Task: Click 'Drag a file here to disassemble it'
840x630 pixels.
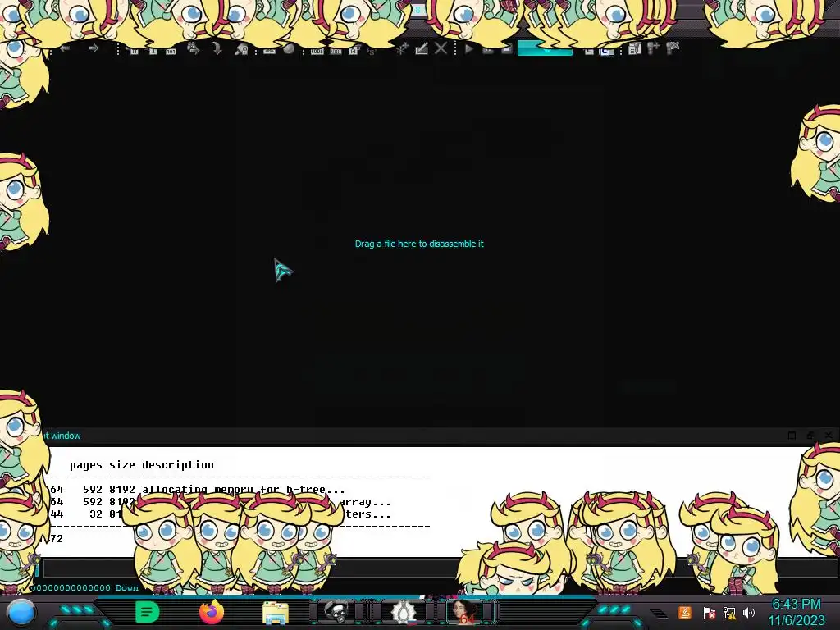Action: click(x=419, y=244)
